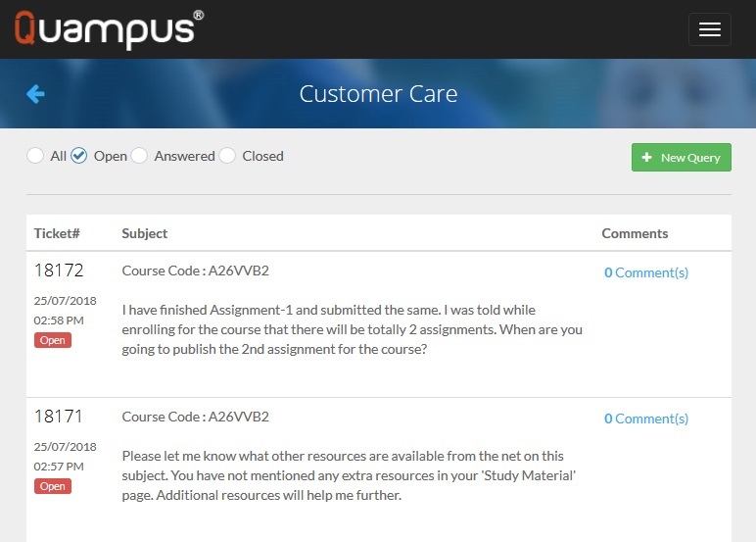Viewport: 756px width, 542px height.
Task: Open comments for ticket 18172
Action: (x=646, y=272)
